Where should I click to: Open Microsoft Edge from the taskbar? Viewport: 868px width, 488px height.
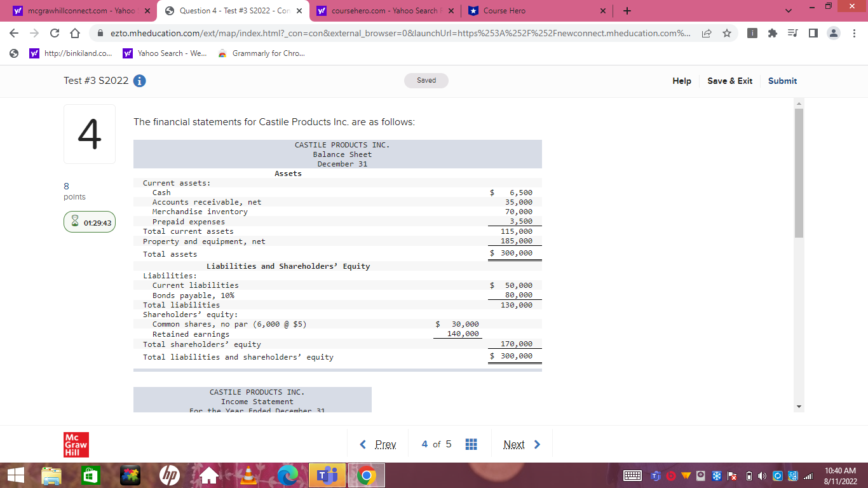point(288,475)
